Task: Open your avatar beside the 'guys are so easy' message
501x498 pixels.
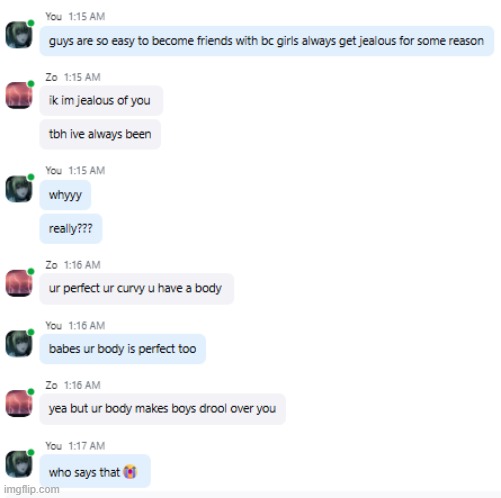Action: click(19, 35)
